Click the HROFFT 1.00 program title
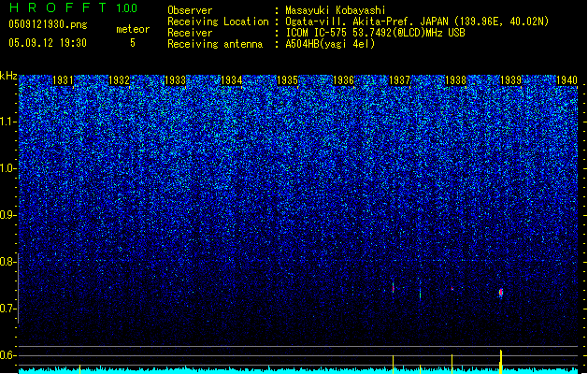 pos(73,7)
